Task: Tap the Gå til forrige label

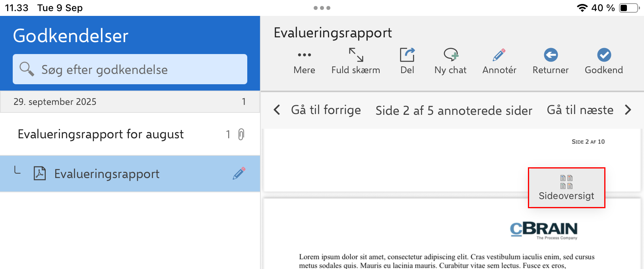Action: click(x=326, y=110)
